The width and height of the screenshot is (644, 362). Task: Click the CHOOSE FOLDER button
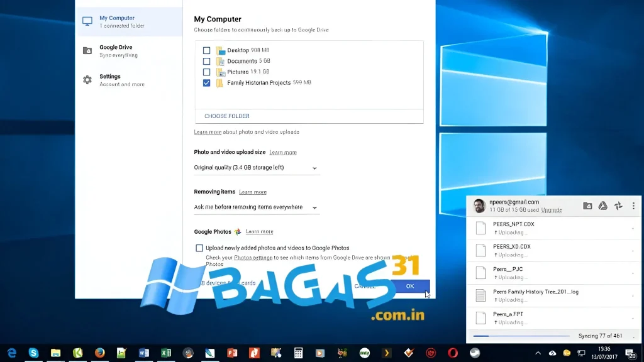tap(226, 116)
